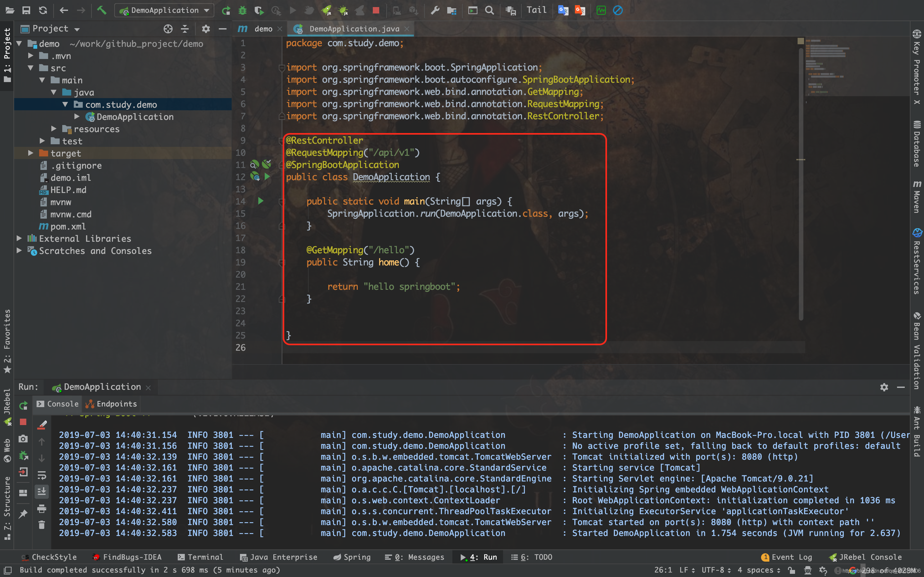Switch to the demo editor tab
The height and width of the screenshot is (577, 924).
(x=263, y=29)
